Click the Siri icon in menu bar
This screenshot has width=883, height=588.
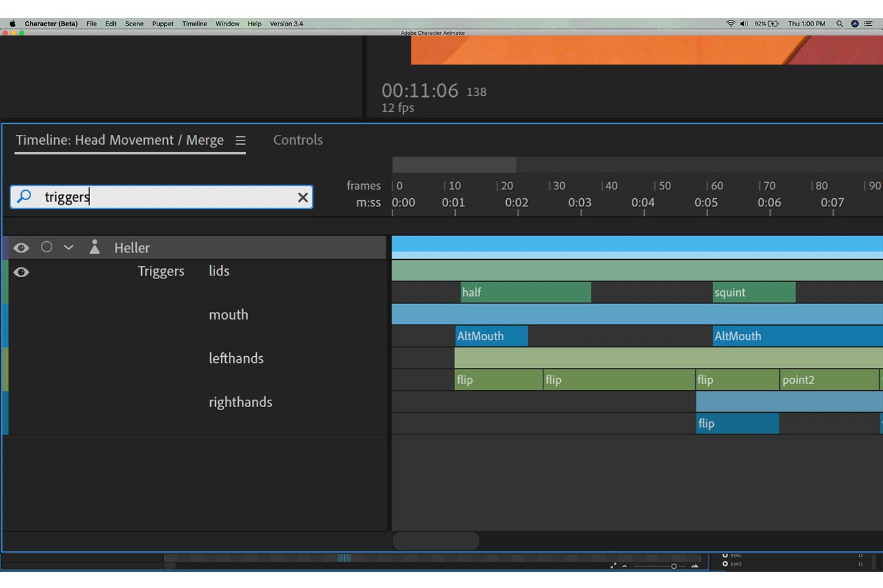tap(855, 24)
